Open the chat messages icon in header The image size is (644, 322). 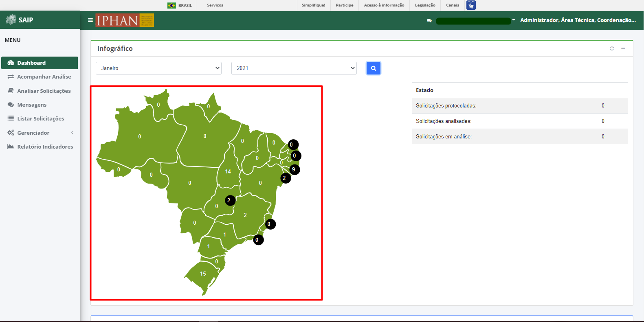pos(429,20)
